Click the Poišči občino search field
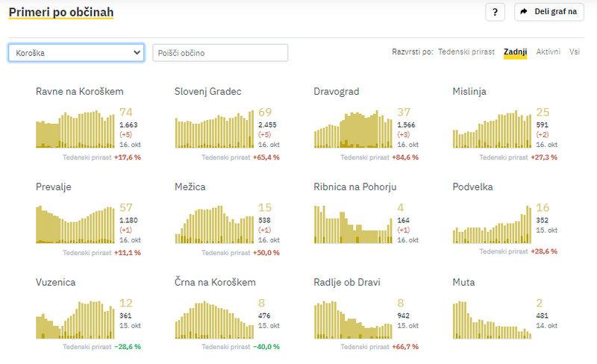The width and height of the screenshot is (597, 364). (x=220, y=53)
